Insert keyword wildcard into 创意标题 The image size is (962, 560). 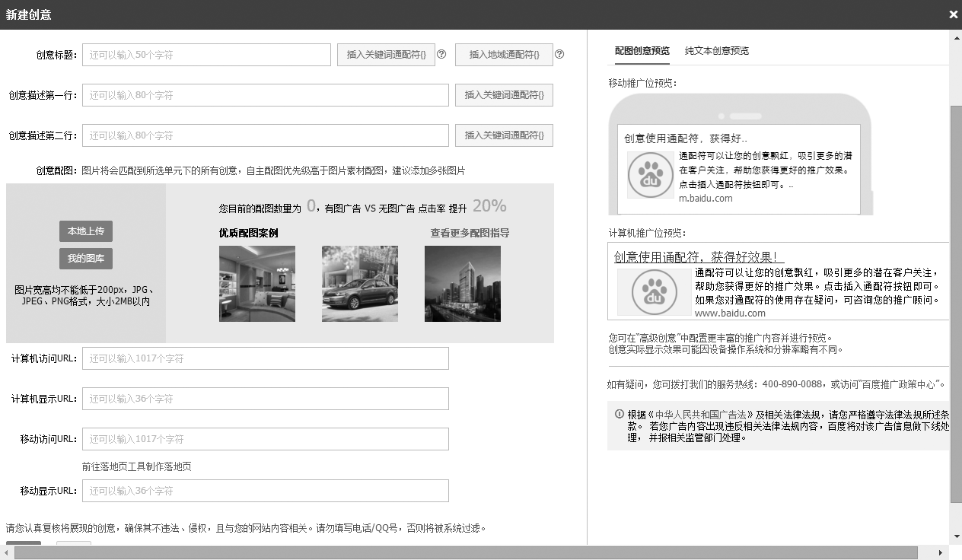tap(386, 55)
